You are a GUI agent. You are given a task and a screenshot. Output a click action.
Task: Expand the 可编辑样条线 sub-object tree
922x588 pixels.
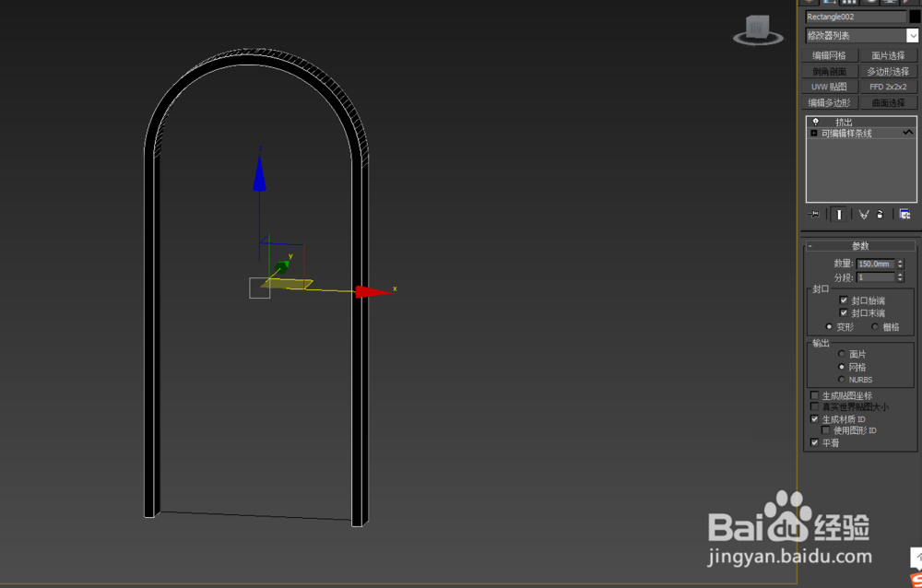814,134
